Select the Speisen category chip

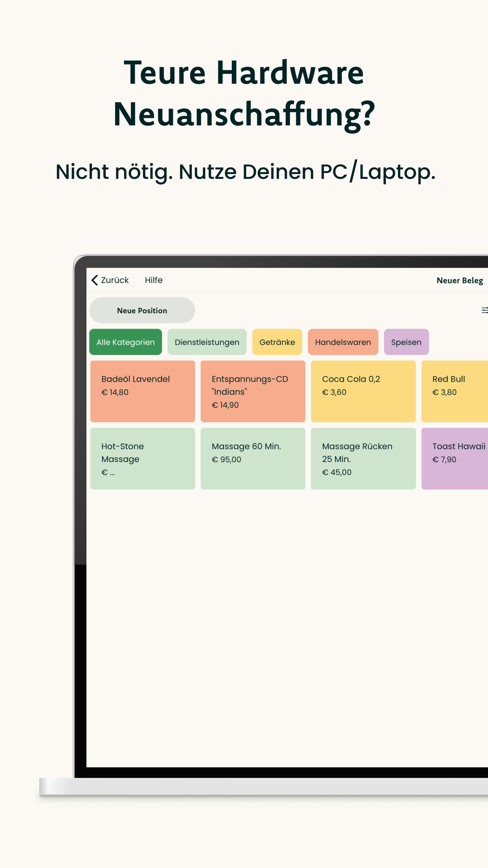406,342
